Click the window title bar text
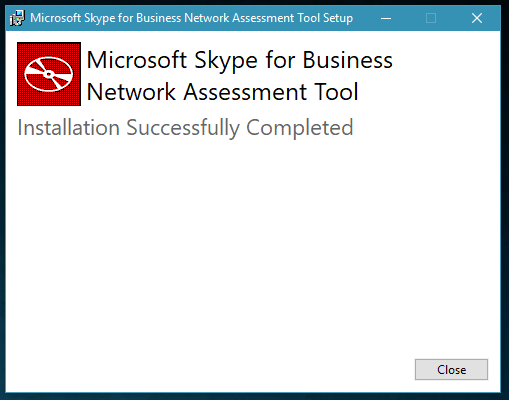The image size is (509, 400). pyautogui.click(x=191, y=18)
